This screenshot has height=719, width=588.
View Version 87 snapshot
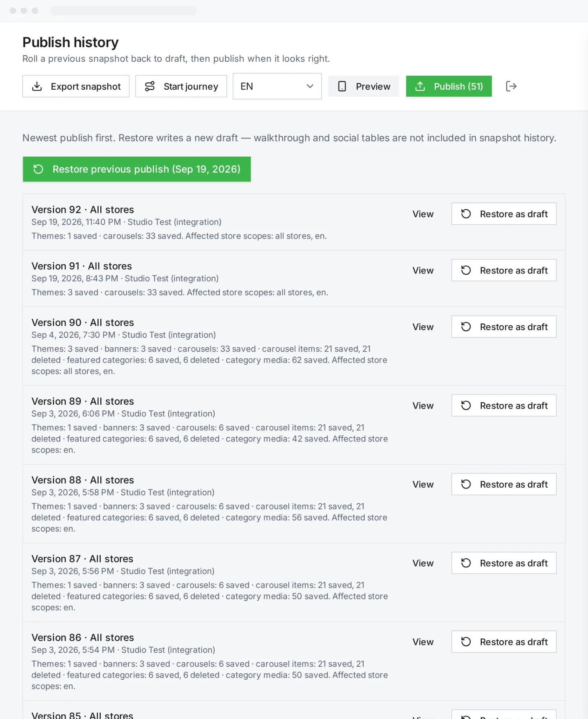(423, 563)
